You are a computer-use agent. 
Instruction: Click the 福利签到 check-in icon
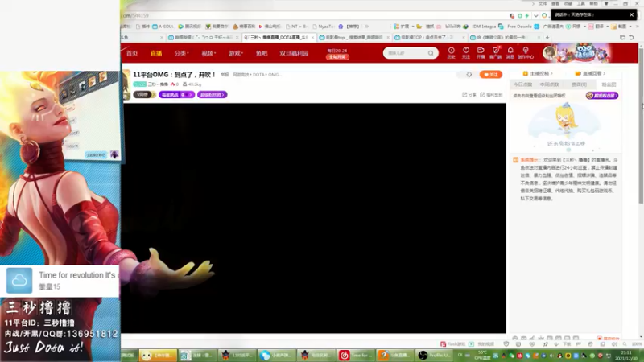tap(491, 94)
